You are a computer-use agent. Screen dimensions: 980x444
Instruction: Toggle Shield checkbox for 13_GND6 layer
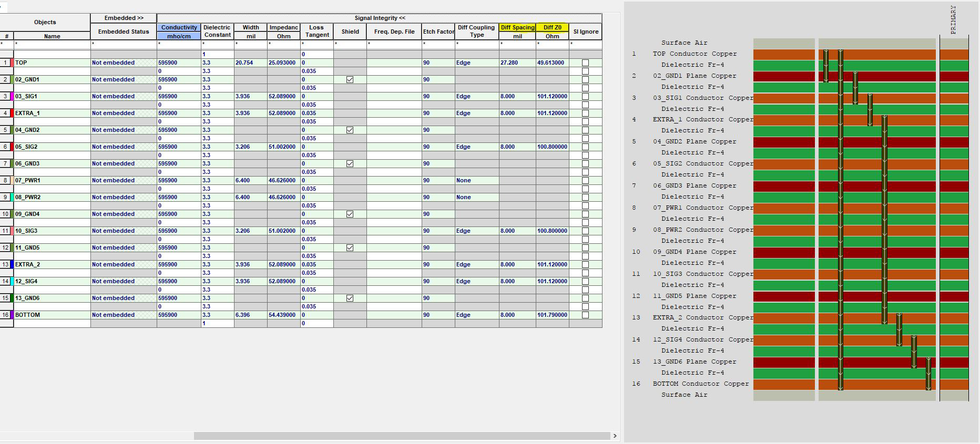tap(350, 298)
